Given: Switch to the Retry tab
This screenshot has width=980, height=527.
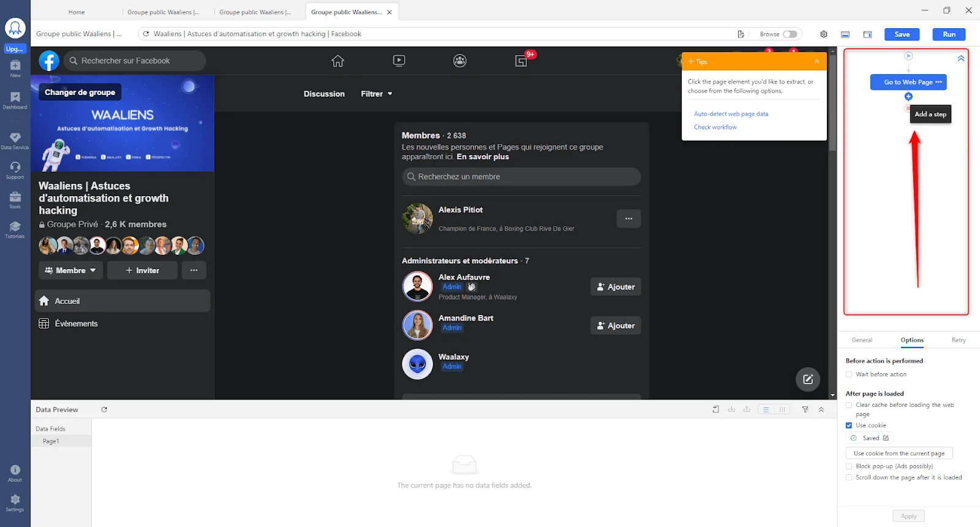Looking at the screenshot, I should pyautogui.click(x=959, y=340).
